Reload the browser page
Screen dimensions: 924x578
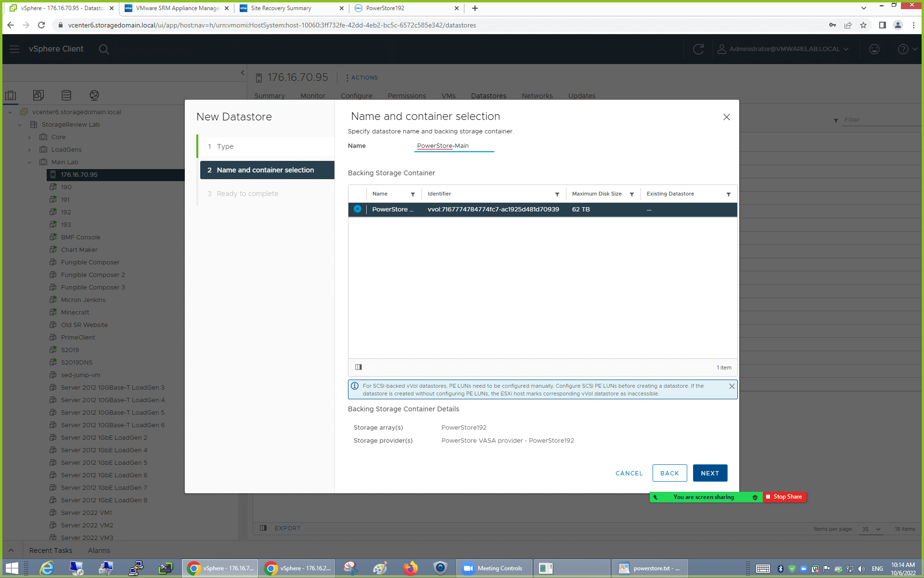41,25
